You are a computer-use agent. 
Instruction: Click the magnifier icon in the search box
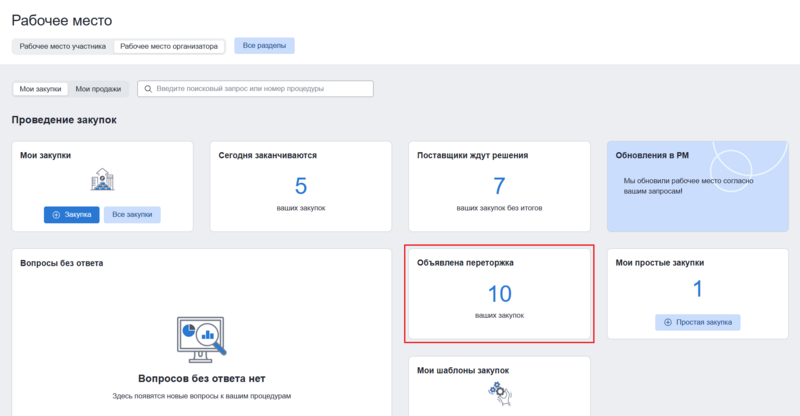(149, 89)
